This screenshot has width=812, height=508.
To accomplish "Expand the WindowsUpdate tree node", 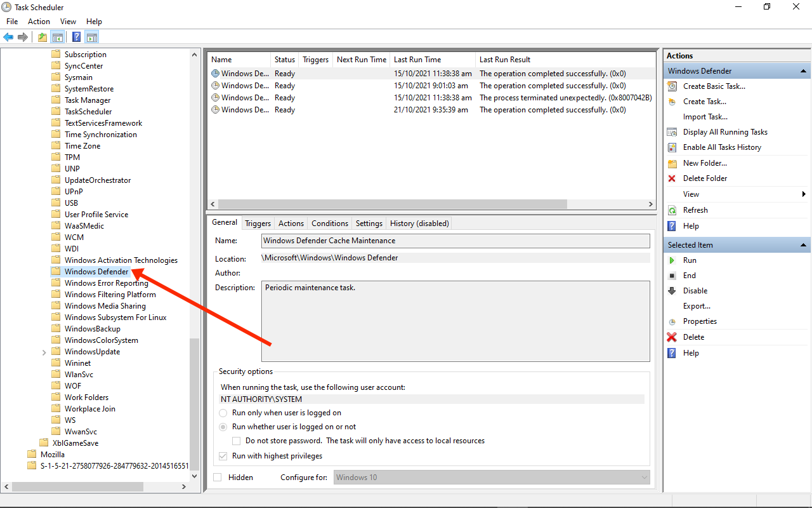I will [x=44, y=352].
